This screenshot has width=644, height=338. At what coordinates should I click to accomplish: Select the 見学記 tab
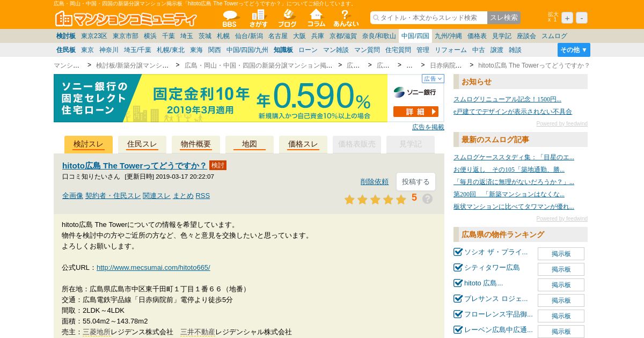[x=411, y=144]
